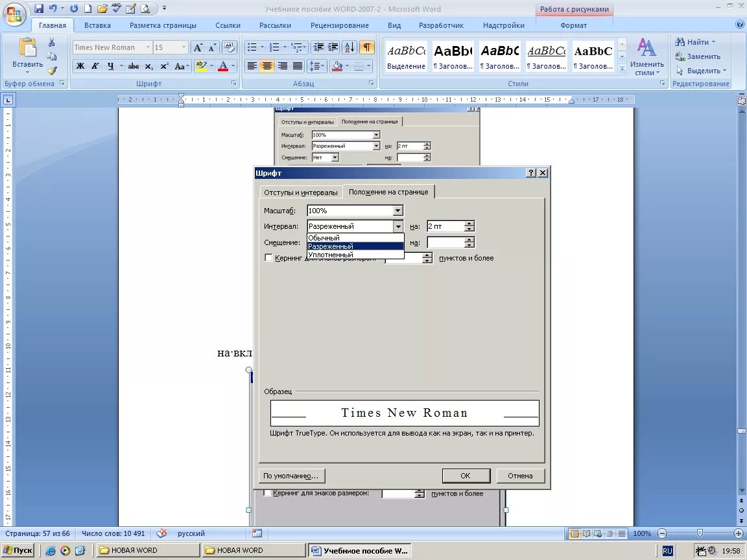The image size is (747, 560).
Task: Open Интервал Разреженный dropdown arrow
Action: pos(397,226)
